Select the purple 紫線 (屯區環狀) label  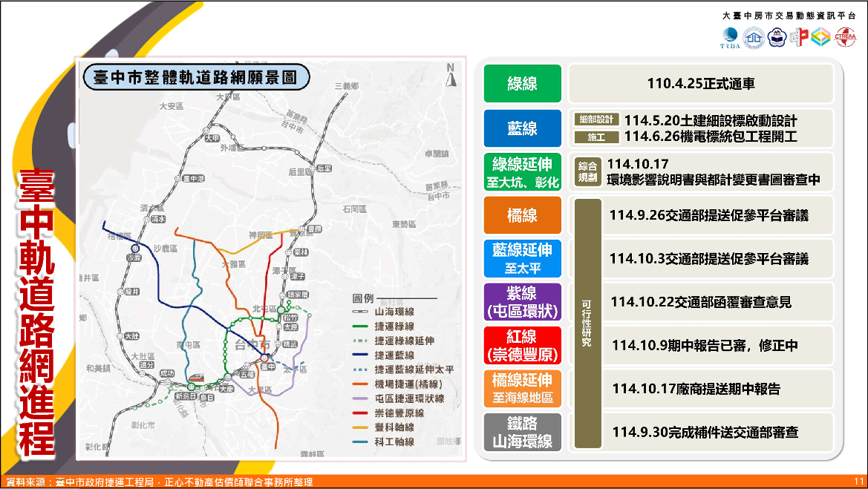[522, 301]
